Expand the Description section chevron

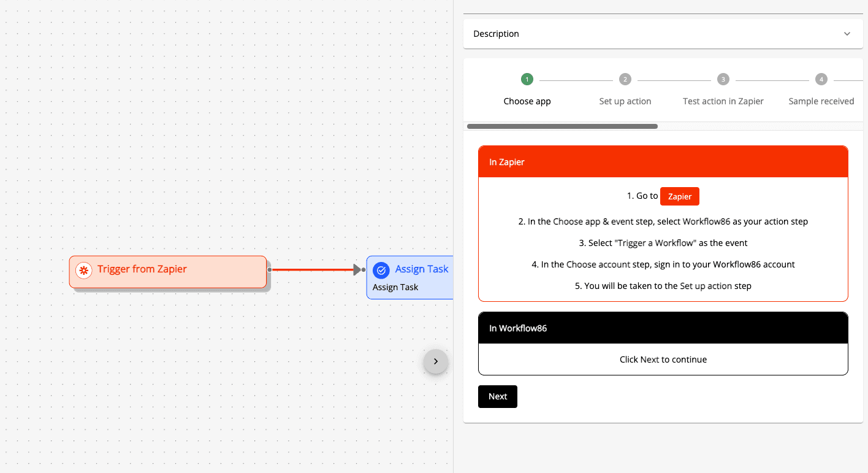click(847, 34)
